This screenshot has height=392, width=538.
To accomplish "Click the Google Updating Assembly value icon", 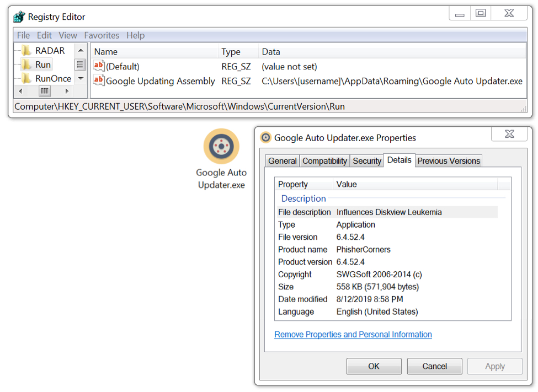I will (x=99, y=81).
